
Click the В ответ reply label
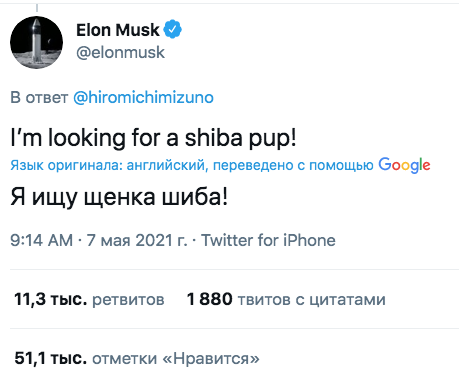click(39, 98)
